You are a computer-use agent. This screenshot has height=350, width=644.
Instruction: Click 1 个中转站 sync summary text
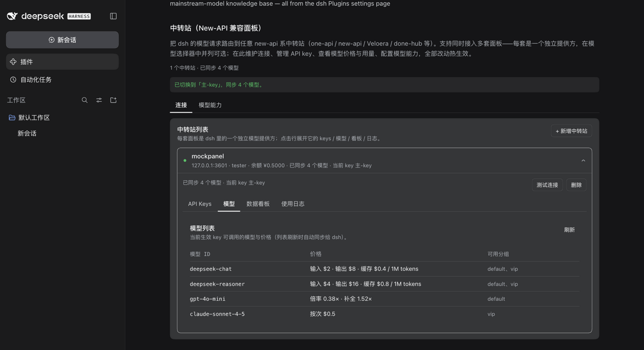204,68
